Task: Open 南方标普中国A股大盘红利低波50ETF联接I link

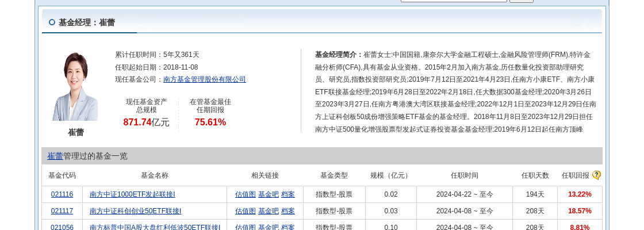Action: pos(155,227)
